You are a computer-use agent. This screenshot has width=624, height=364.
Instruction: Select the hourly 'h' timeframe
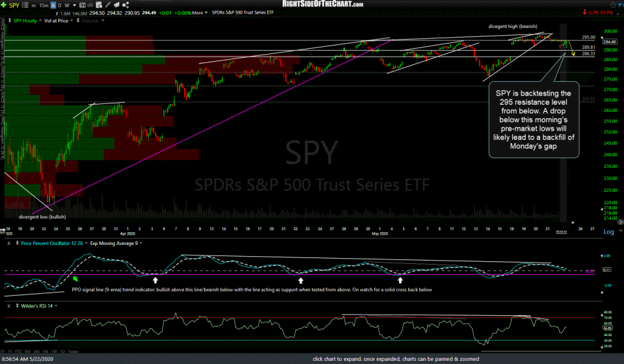point(53,5)
